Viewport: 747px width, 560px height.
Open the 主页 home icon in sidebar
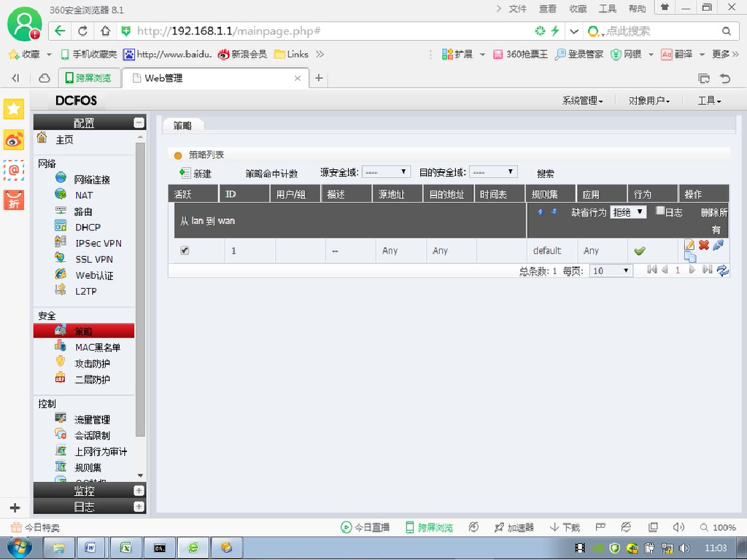(42, 138)
